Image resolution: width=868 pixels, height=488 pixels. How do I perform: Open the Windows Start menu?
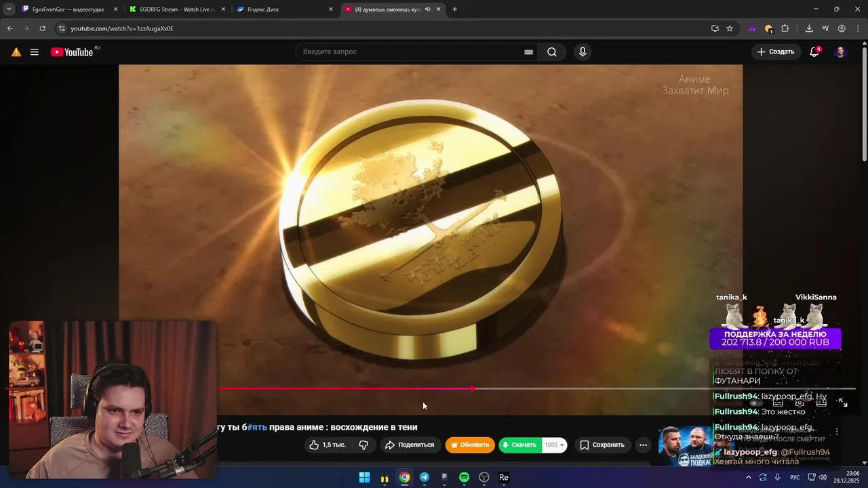364,477
